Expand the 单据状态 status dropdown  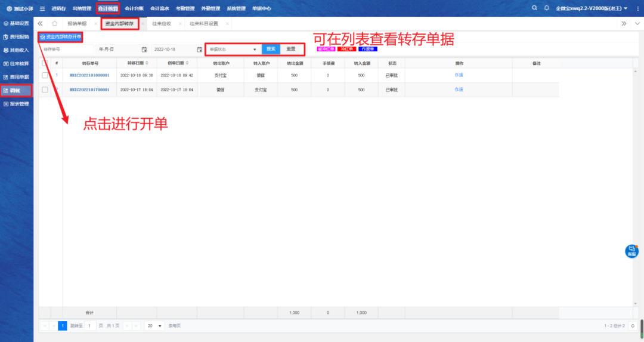point(233,49)
